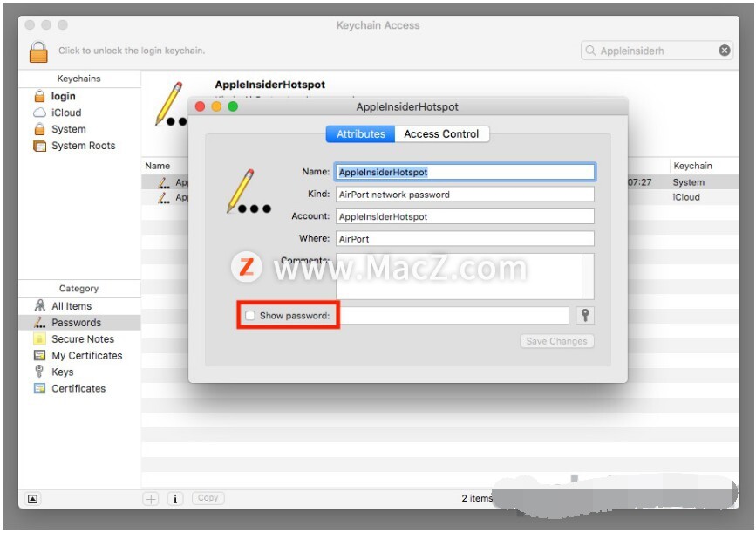The width and height of the screenshot is (756, 533).
Task: Click the pencil icon in the iCloud row
Action: (164, 197)
